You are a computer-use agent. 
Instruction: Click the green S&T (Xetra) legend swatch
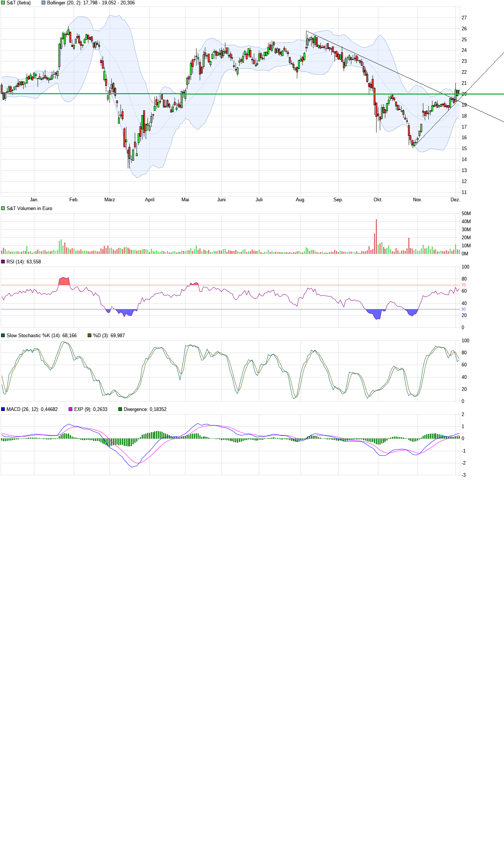tap(3, 3)
